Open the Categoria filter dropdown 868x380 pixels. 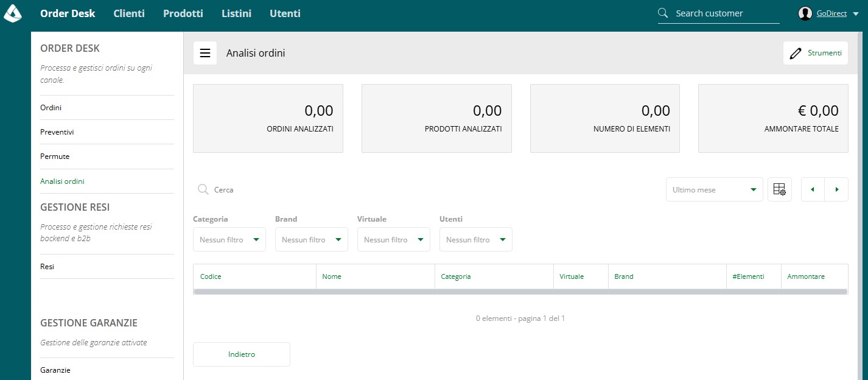point(229,239)
